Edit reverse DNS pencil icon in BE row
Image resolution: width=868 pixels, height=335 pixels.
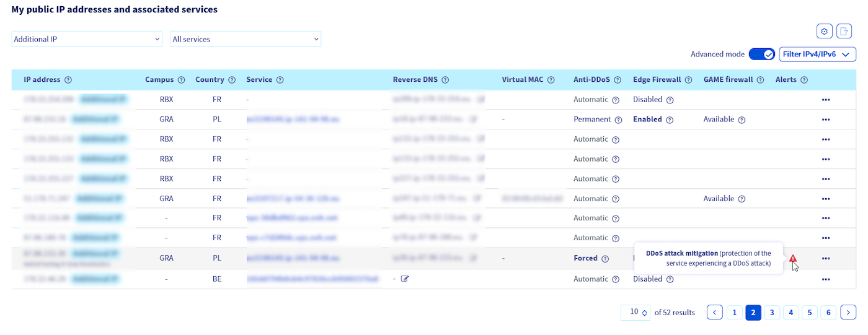click(x=405, y=279)
